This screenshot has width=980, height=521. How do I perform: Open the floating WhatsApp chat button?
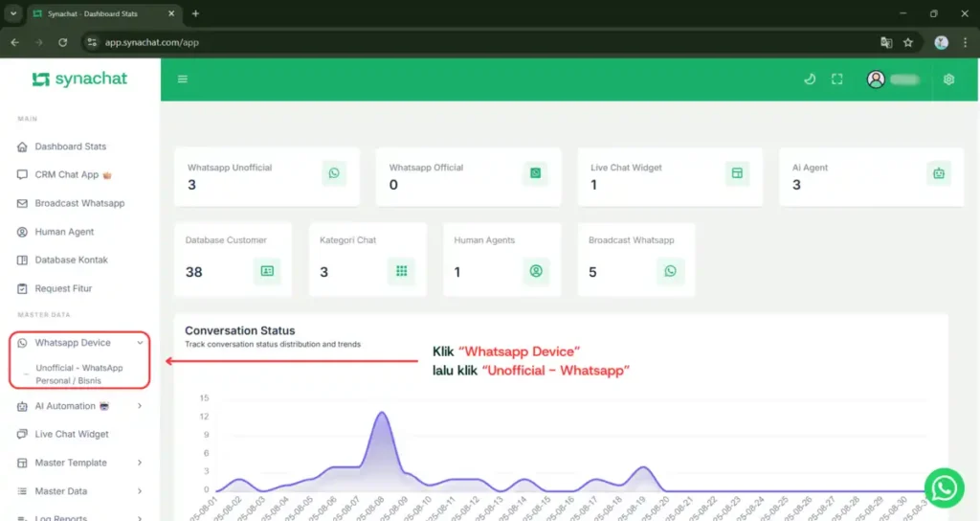coord(944,487)
